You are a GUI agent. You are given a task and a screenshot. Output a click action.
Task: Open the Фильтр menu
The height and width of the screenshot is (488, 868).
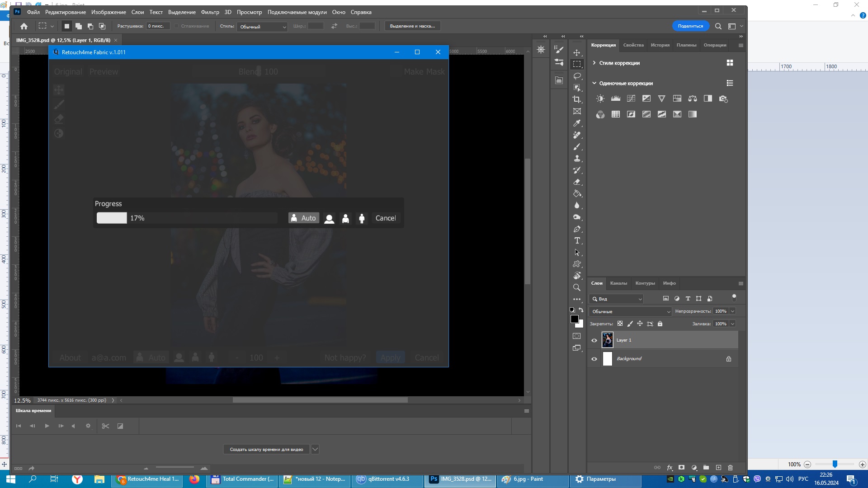(x=210, y=12)
